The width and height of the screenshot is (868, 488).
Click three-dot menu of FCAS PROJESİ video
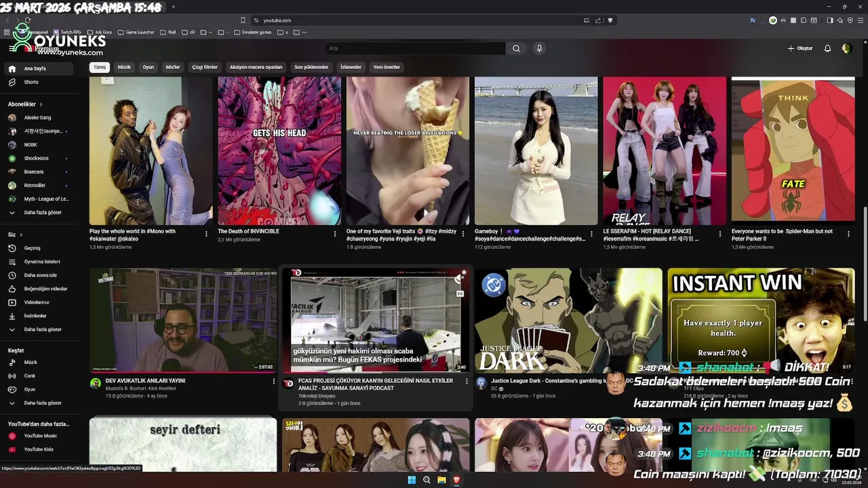[467, 382]
